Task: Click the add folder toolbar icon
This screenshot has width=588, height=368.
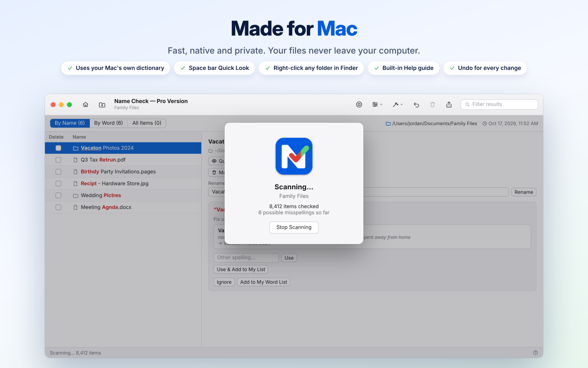Action: click(x=102, y=105)
